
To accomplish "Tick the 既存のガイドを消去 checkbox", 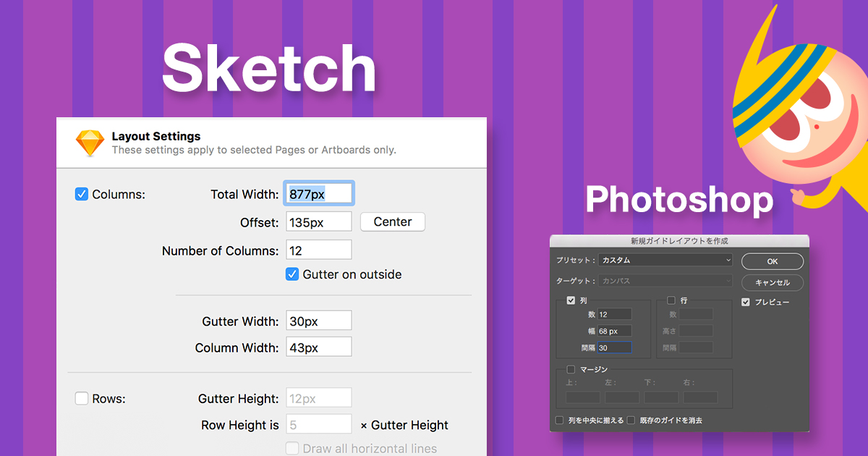I will pyautogui.click(x=631, y=420).
